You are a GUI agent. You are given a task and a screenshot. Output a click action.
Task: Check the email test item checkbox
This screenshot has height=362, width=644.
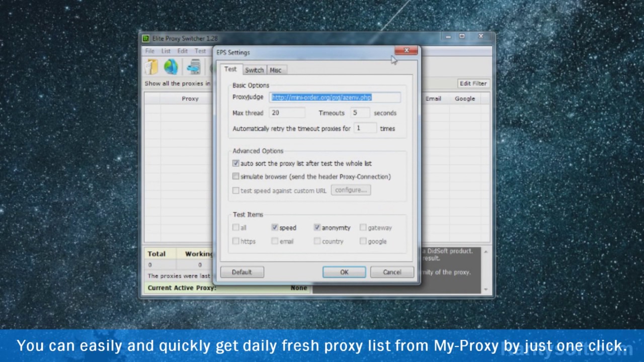[275, 241]
